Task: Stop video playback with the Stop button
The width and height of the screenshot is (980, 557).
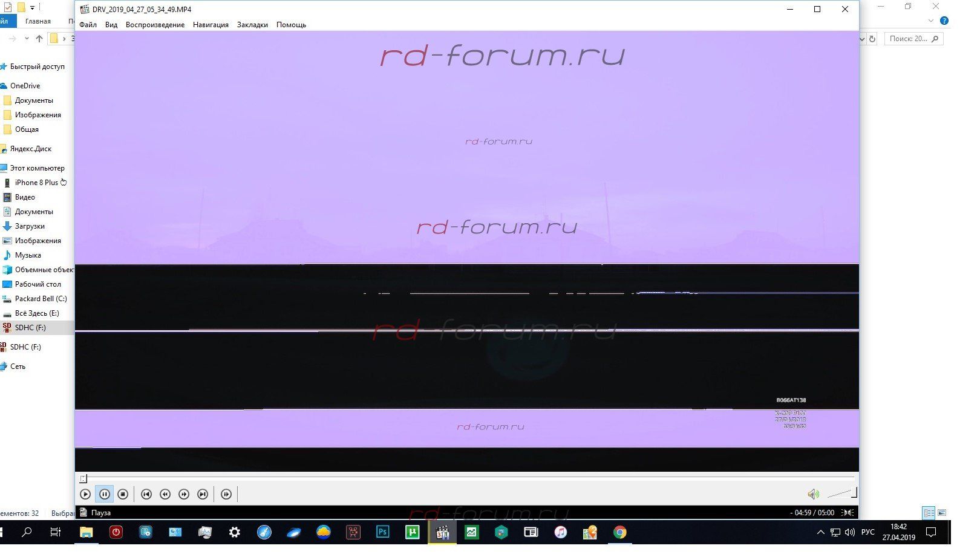Action: 123,494
